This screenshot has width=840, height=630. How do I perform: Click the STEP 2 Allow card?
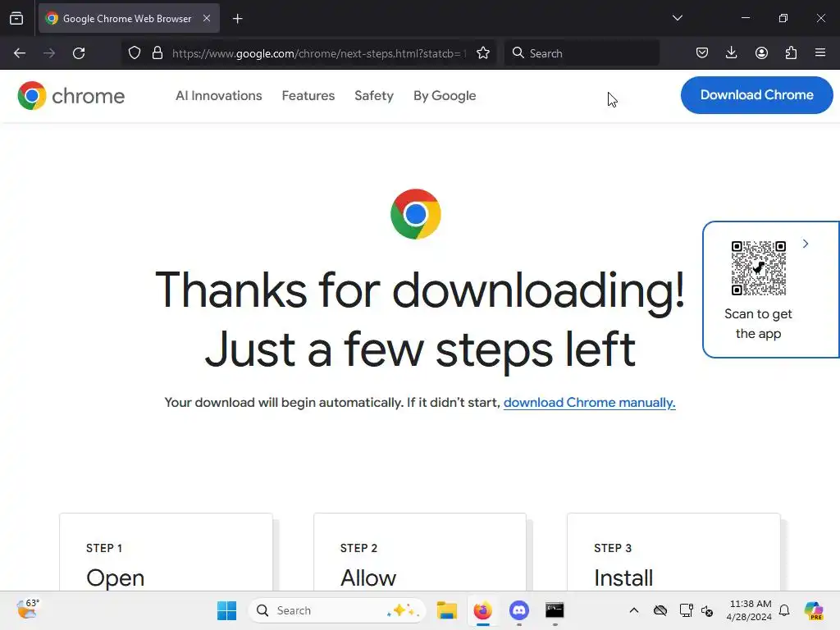pos(420,552)
